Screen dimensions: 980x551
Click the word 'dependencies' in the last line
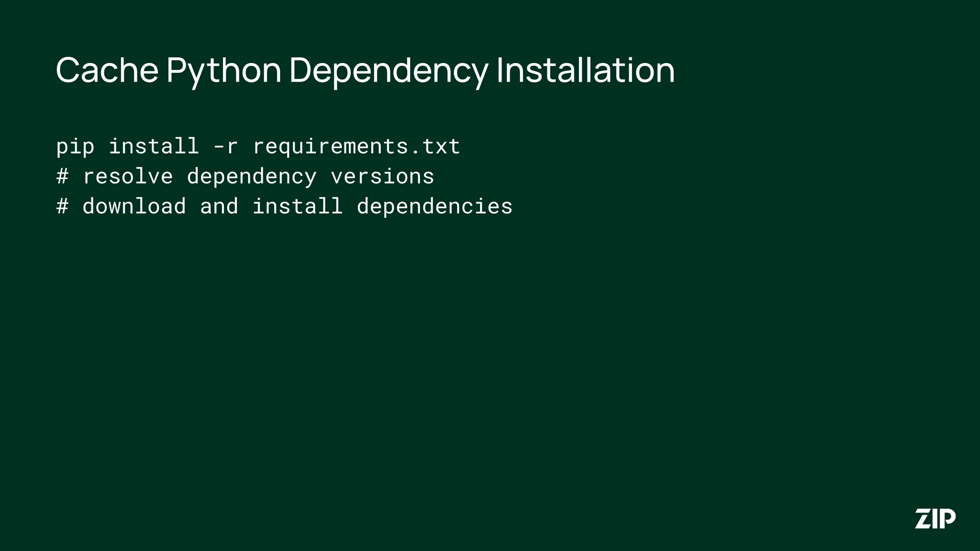[x=433, y=206]
